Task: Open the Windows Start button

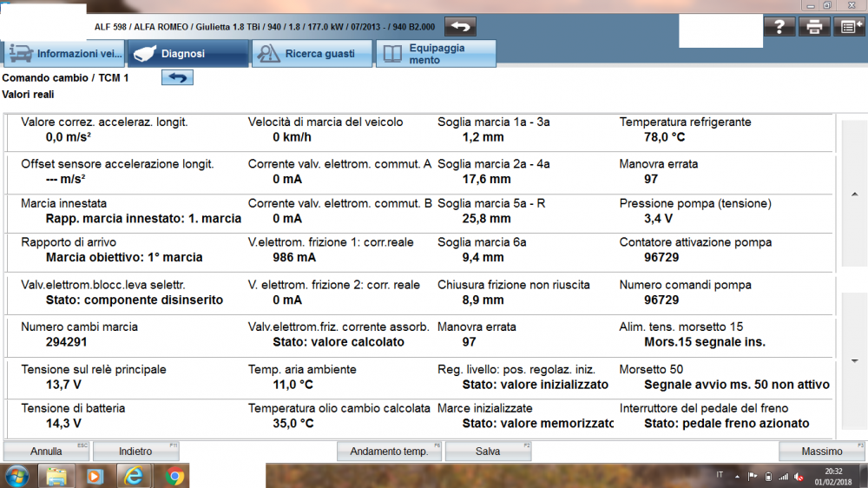Action: point(17,477)
